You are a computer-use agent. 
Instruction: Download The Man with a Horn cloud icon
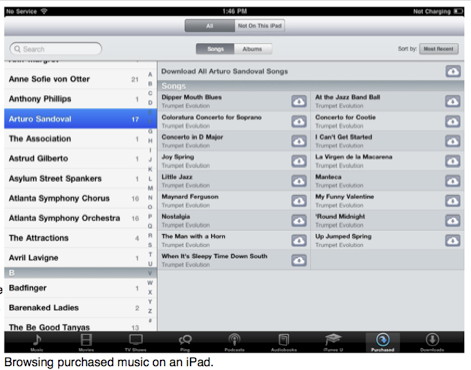click(x=299, y=240)
